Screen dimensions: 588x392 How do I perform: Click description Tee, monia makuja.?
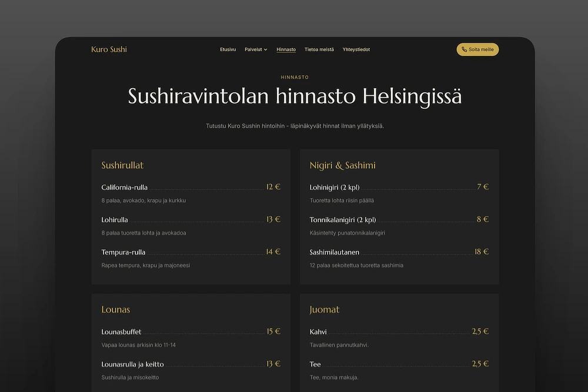point(334,377)
